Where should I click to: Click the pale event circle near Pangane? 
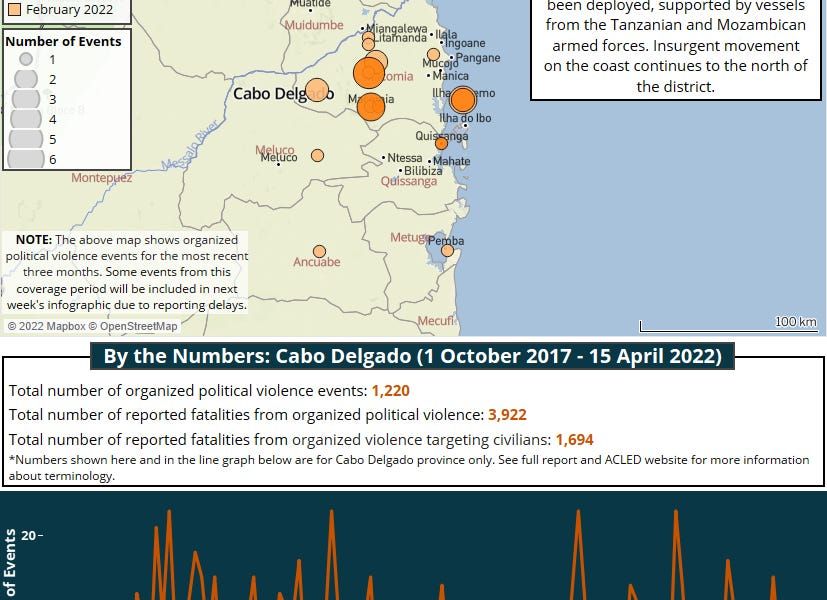(x=433, y=55)
